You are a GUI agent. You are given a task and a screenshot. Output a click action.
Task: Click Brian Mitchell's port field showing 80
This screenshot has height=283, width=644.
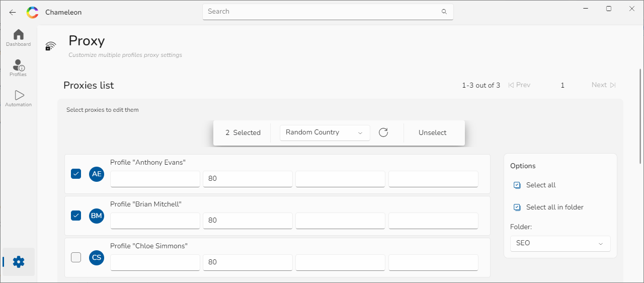pos(248,221)
